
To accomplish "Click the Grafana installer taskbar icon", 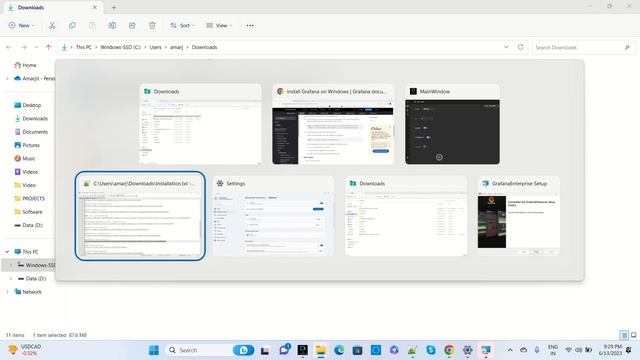I will click(486, 350).
